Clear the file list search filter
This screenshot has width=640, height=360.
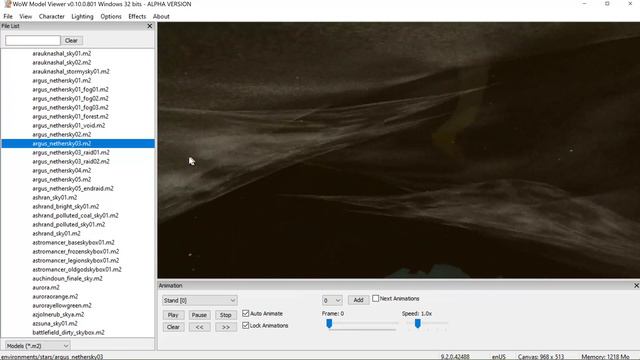[71, 40]
